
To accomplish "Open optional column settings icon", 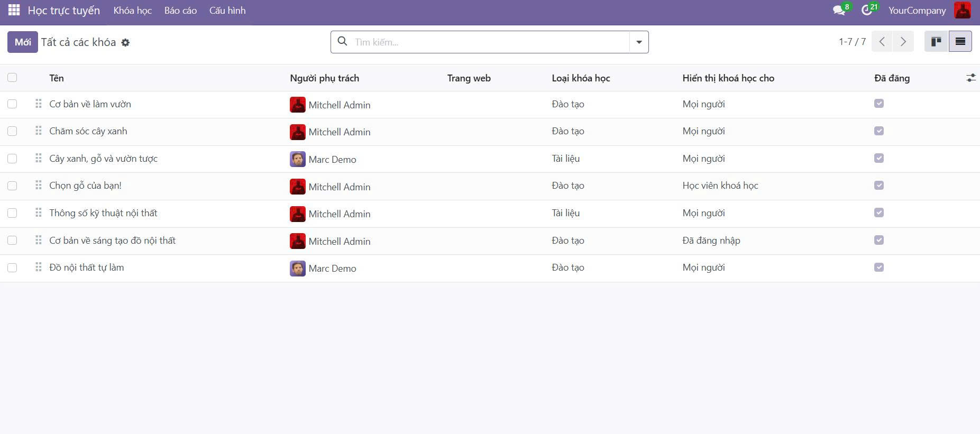I will (970, 78).
